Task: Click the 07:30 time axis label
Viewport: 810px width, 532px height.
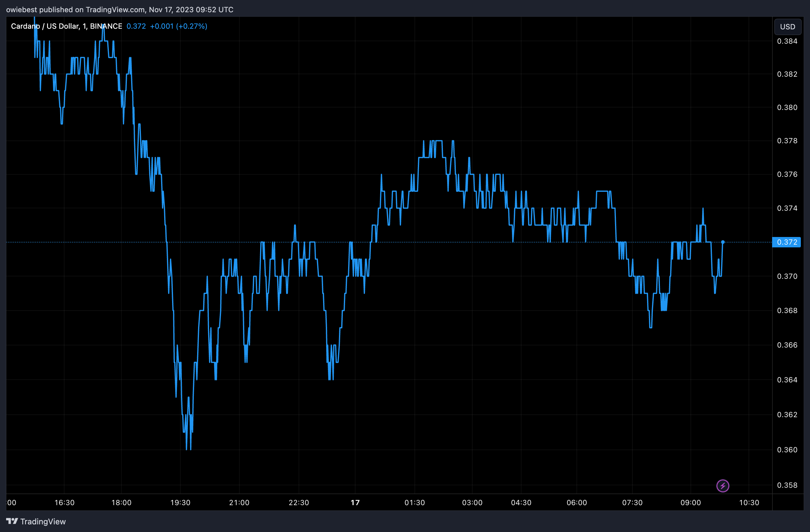Action: pyautogui.click(x=632, y=502)
